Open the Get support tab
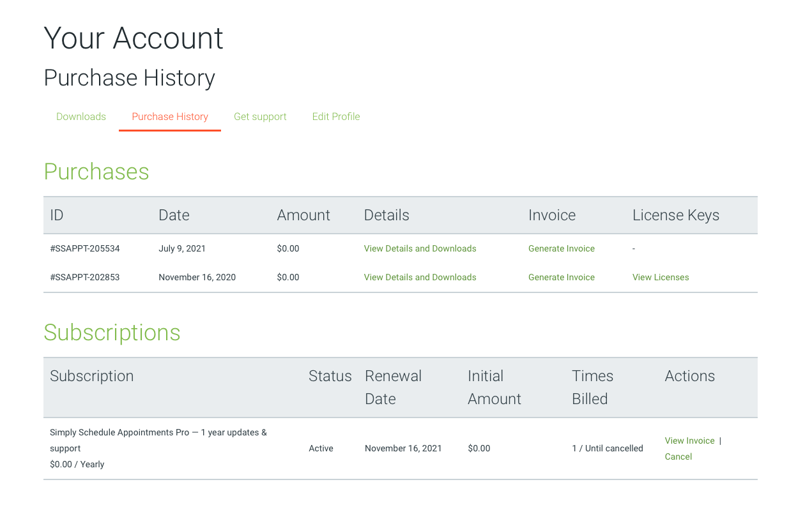Screen dimensions: 812x512 260,116
